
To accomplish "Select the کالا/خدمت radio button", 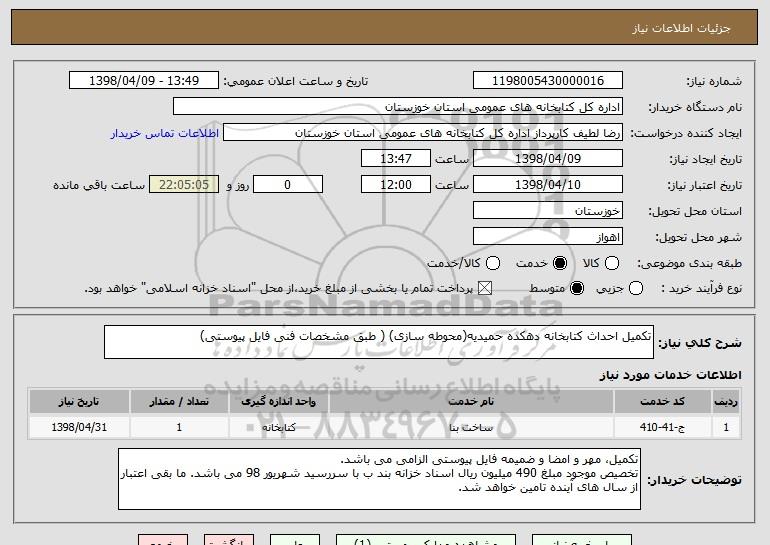I will (x=493, y=263).
